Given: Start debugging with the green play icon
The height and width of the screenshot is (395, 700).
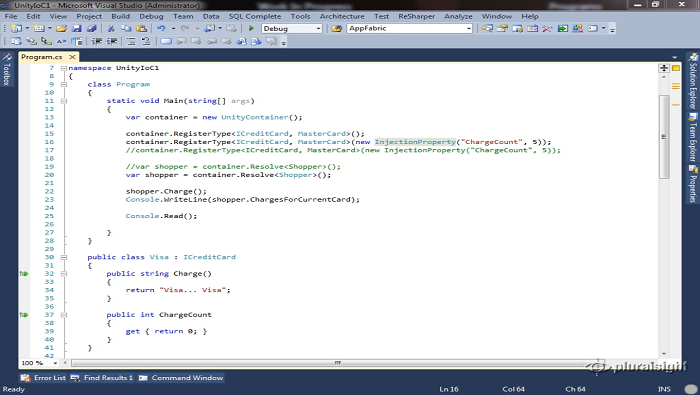Looking at the screenshot, I should (251, 29).
